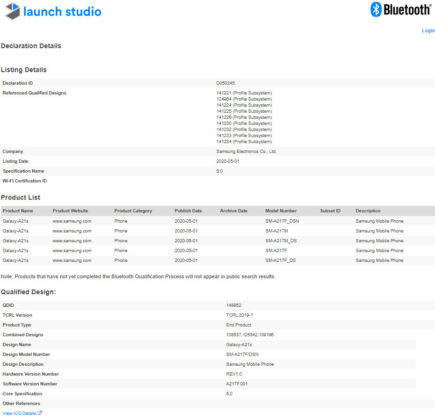Open the View ICS Details link

tap(22, 413)
